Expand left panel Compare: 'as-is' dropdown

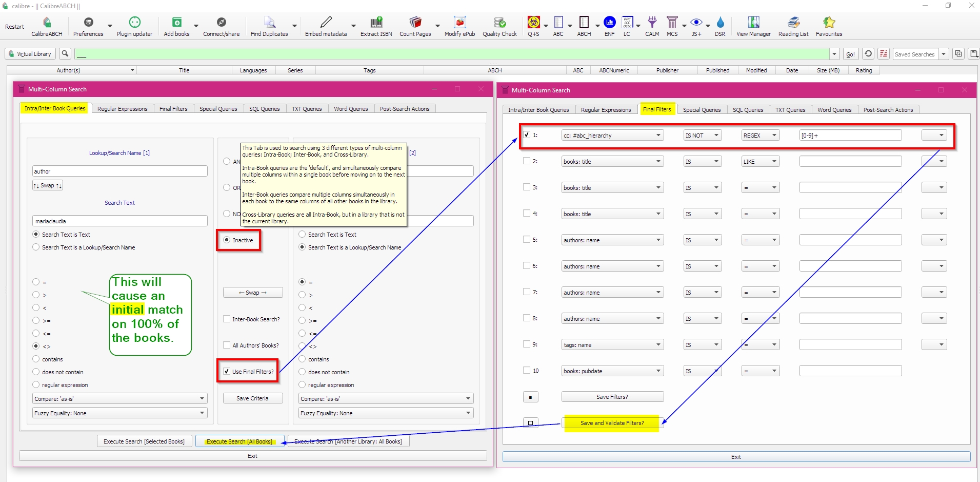pos(120,398)
